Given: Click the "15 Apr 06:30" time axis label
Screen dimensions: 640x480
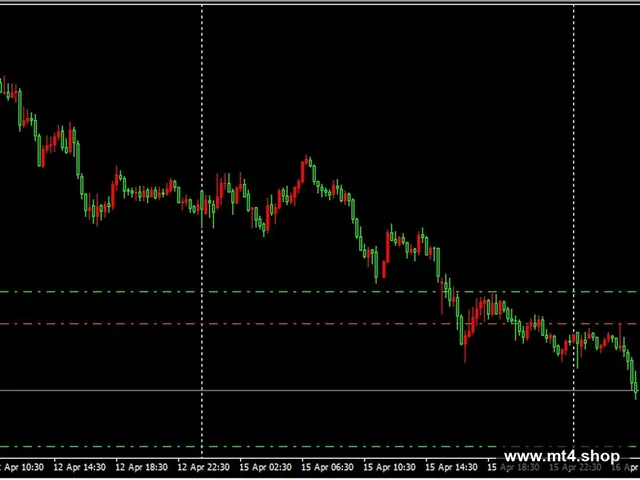Looking at the screenshot, I should pos(328,467).
